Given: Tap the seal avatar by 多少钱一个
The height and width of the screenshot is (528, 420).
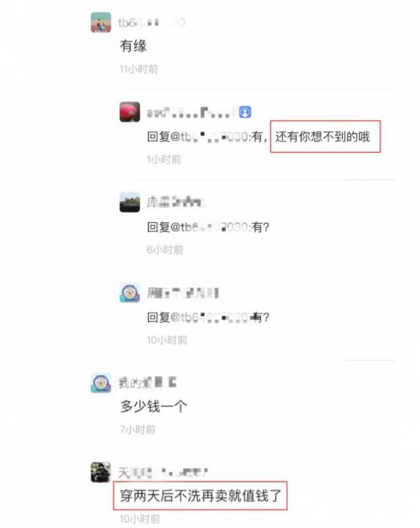Looking at the screenshot, I should (100, 383).
